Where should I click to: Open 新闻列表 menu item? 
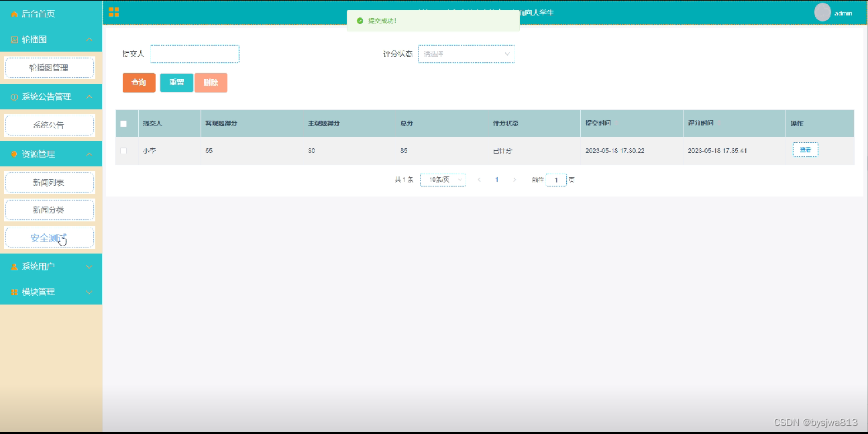(x=50, y=182)
